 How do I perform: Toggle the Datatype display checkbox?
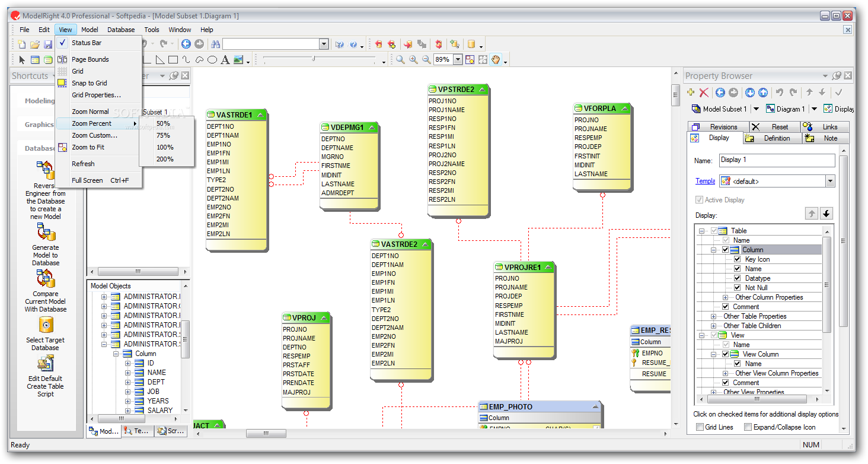[x=737, y=278]
